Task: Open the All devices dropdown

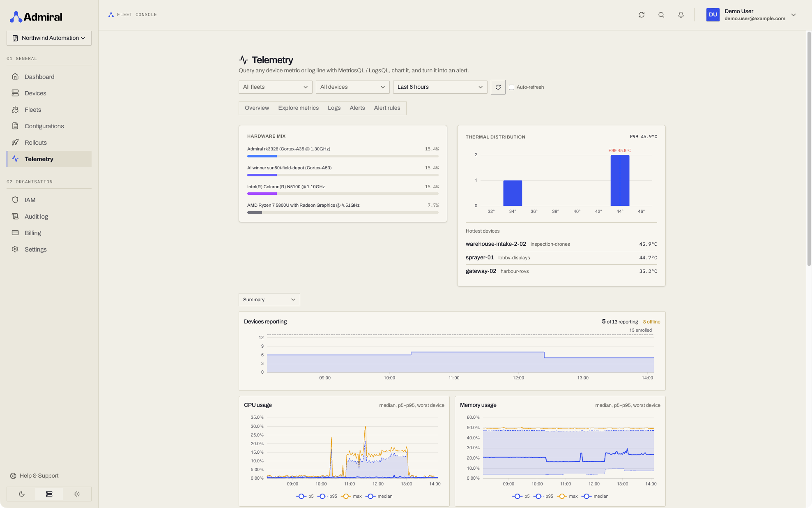Action: pos(353,87)
